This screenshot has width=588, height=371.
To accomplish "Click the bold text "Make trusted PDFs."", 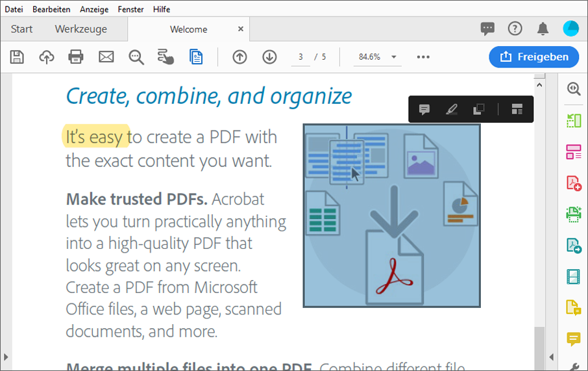I will point(137,199).
